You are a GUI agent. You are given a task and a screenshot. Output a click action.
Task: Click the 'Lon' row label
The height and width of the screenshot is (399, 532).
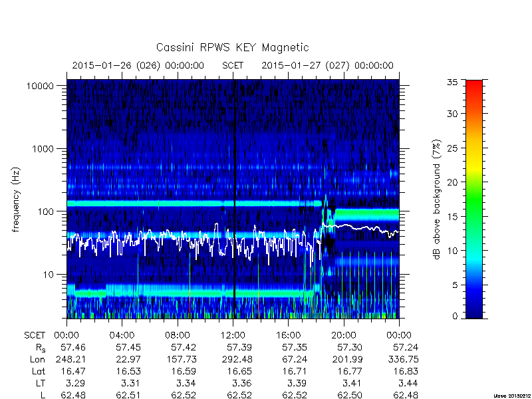tap(37, 359)
